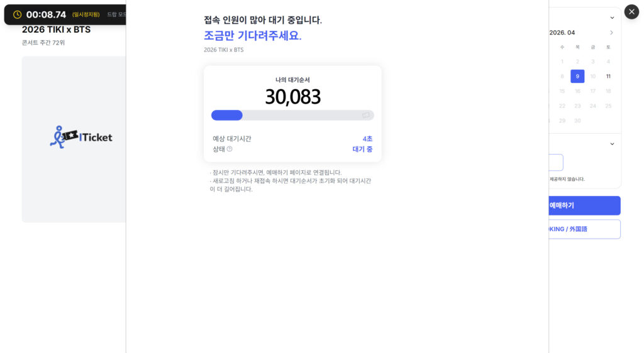Open the 2026 TIKI x BTS poster thumbnail
This screenshot has height=353, width=644.
pyautogui.click(x=74, y=139)
